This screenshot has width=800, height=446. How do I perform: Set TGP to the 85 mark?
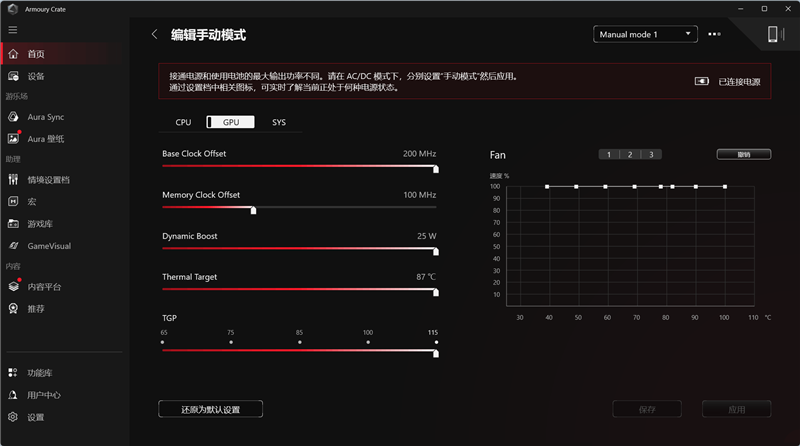[x=299, y=342]
